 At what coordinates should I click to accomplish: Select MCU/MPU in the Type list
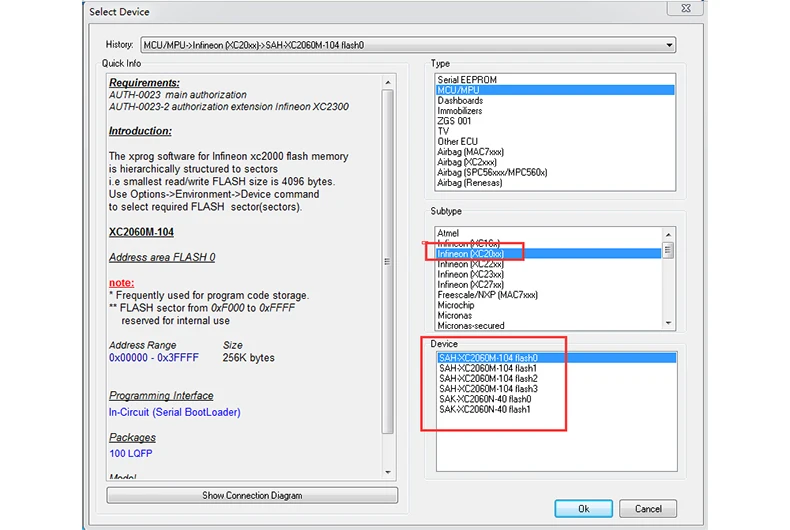(554, 90)
